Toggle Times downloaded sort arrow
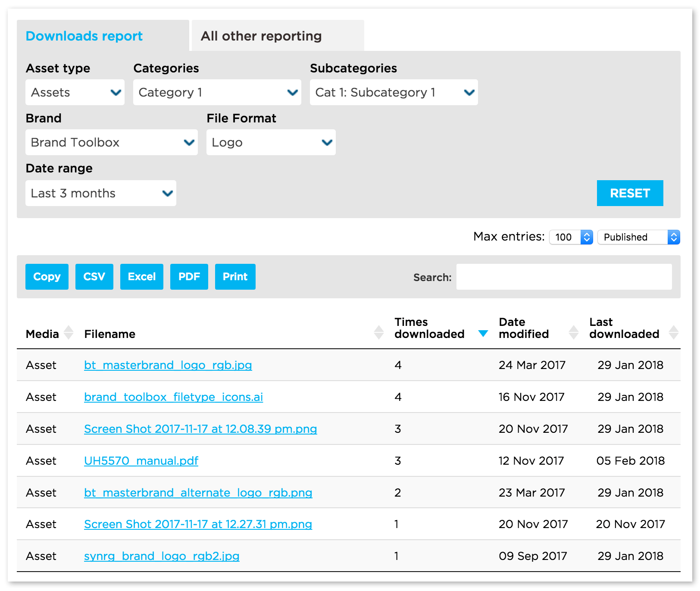Screen dimensions: 700x591 [483, 333]
